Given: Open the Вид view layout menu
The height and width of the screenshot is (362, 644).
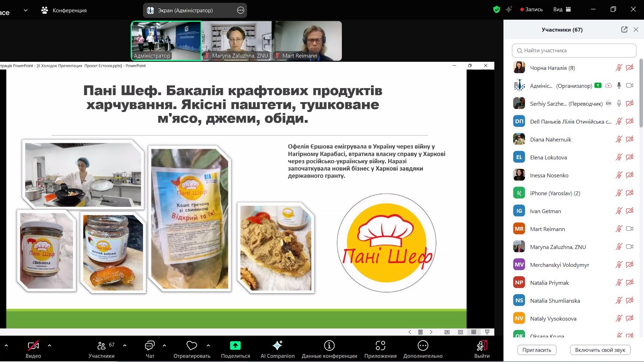Looking at the screenshot, I should [x=562, y=9].
